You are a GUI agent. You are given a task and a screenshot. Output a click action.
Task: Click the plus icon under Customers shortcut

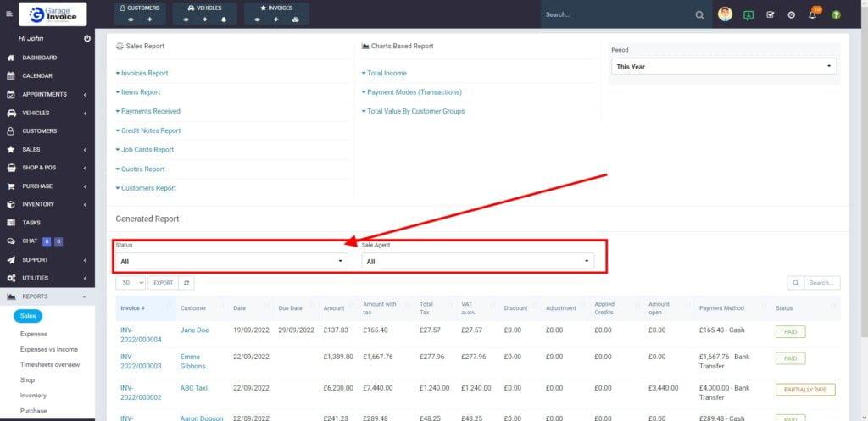pyautogui.click(x=150, y=19)
